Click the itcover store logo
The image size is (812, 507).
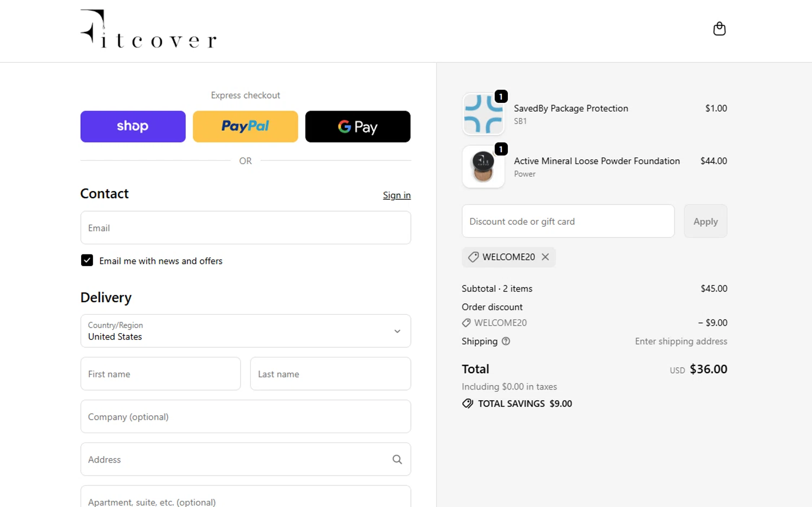148,29
